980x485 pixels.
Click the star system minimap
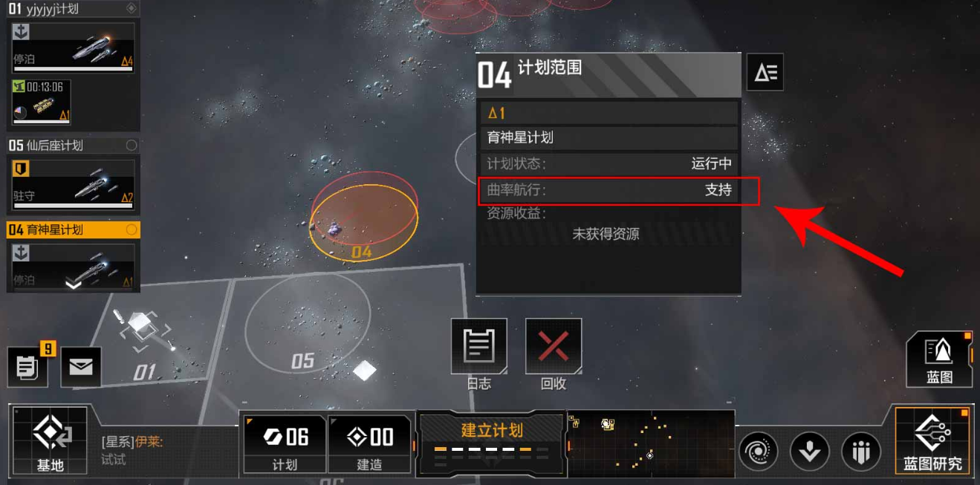[651, 443]
